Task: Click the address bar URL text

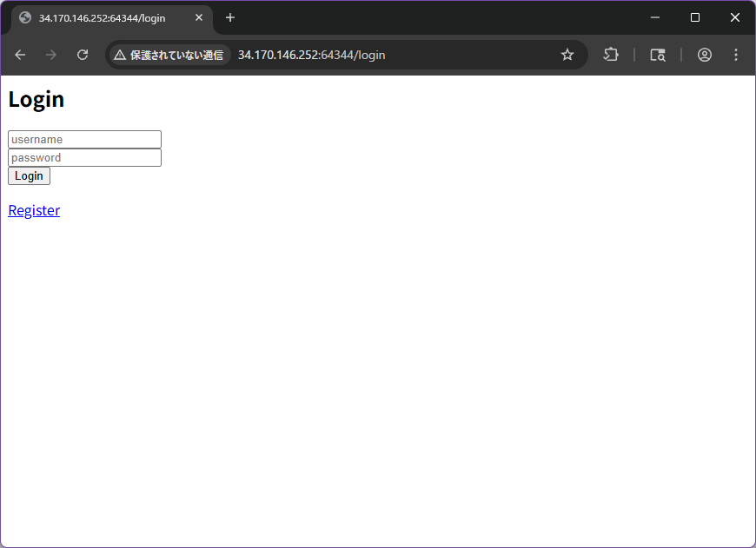Action: click(x=311, y=55)
